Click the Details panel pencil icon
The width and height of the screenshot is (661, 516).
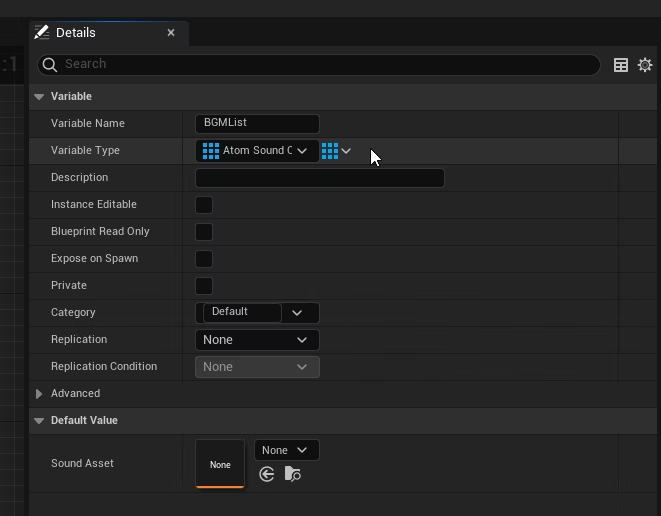point(42,32)
